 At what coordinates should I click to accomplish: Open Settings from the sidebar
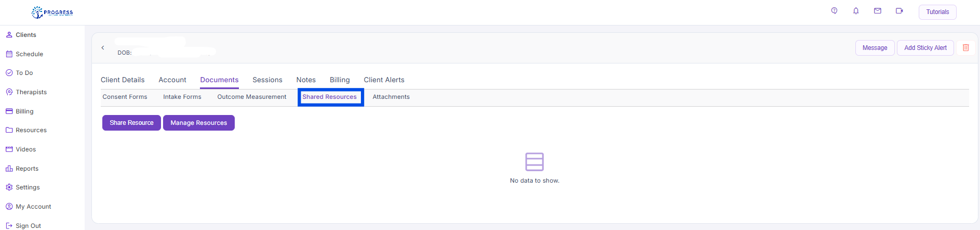(x=28, y=187)
